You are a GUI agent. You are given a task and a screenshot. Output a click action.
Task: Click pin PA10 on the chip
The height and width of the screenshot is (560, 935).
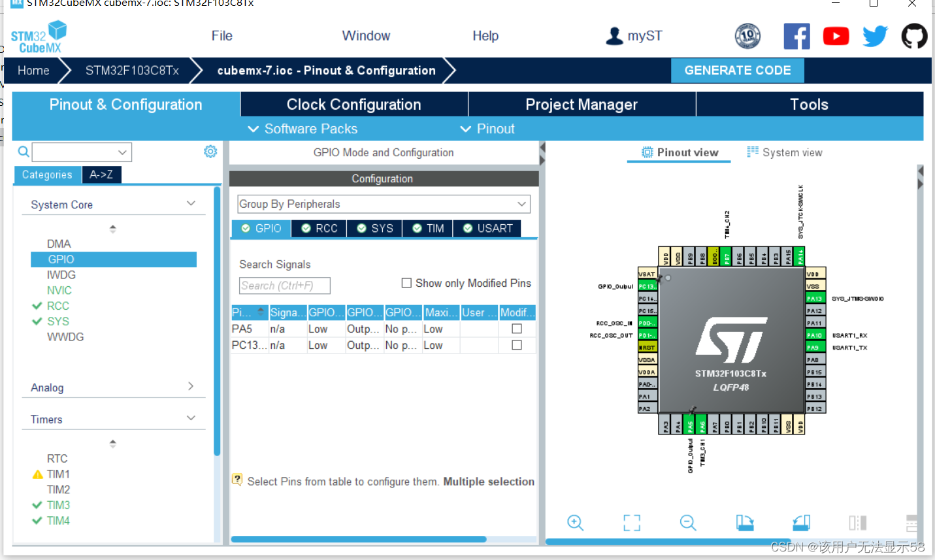(x=815, y=335)
